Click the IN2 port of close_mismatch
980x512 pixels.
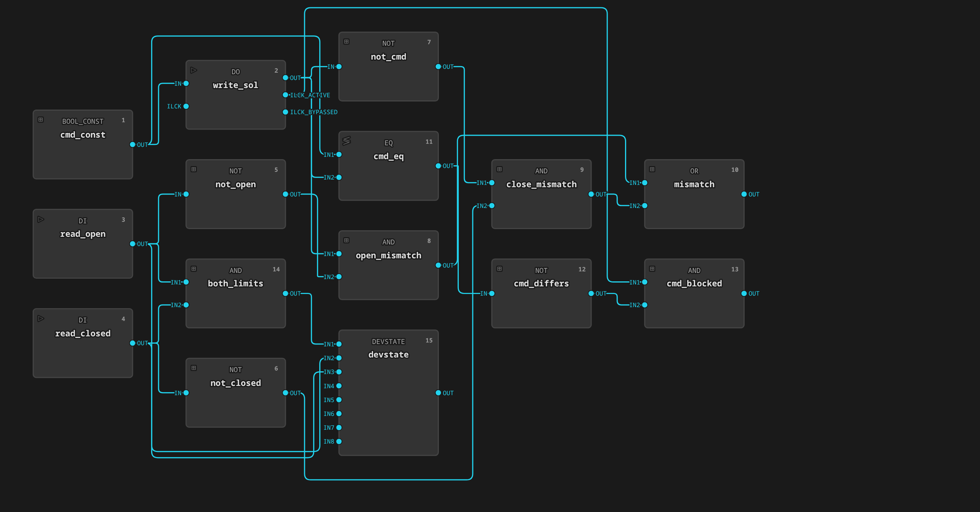tap(492, 206)
